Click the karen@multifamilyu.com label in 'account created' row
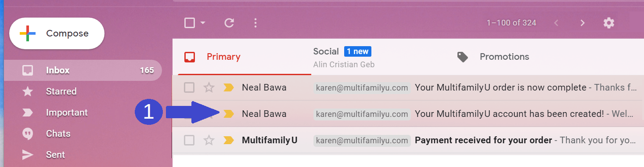The width and height of the screenshot is (644, 167). [362, 114]
